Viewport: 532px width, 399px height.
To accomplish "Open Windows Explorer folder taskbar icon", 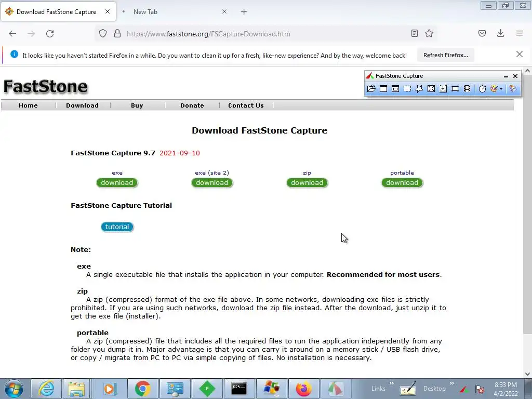I will click(77, 389).
